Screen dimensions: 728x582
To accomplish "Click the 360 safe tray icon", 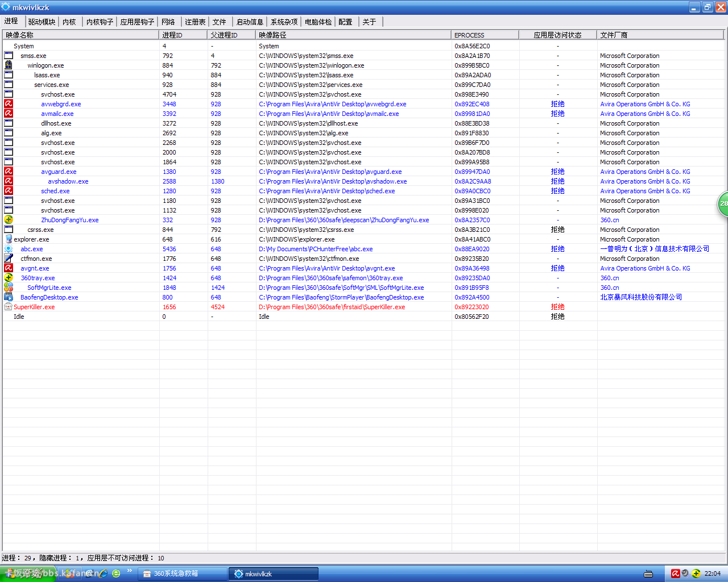I will 696,573.
